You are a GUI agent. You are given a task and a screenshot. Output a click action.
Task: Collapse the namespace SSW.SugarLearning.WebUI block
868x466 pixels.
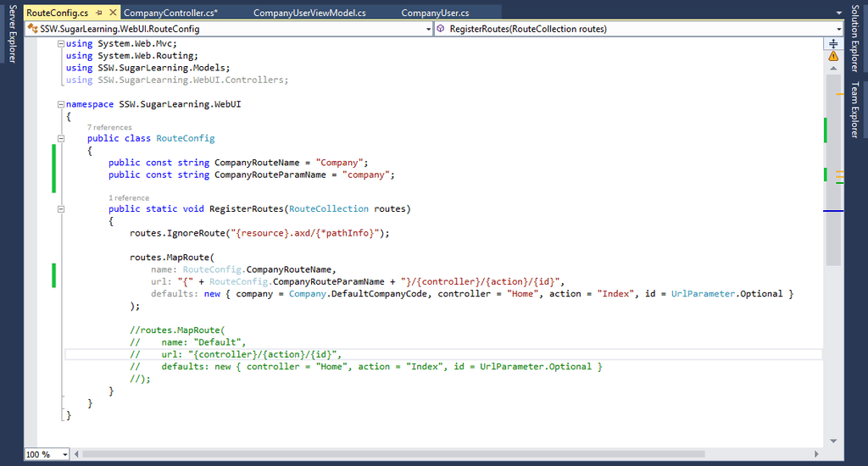(x=60, y=104)
